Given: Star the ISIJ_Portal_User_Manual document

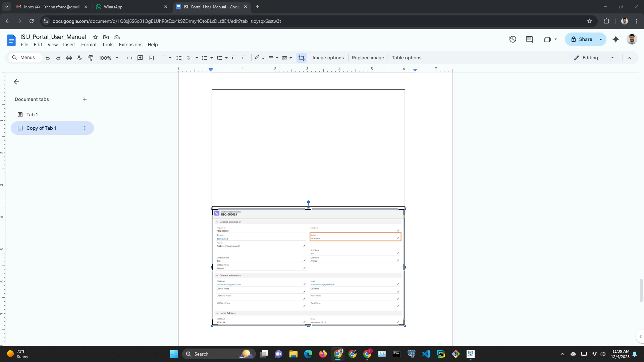Looking at the screenshot, I should pos(95,37).
